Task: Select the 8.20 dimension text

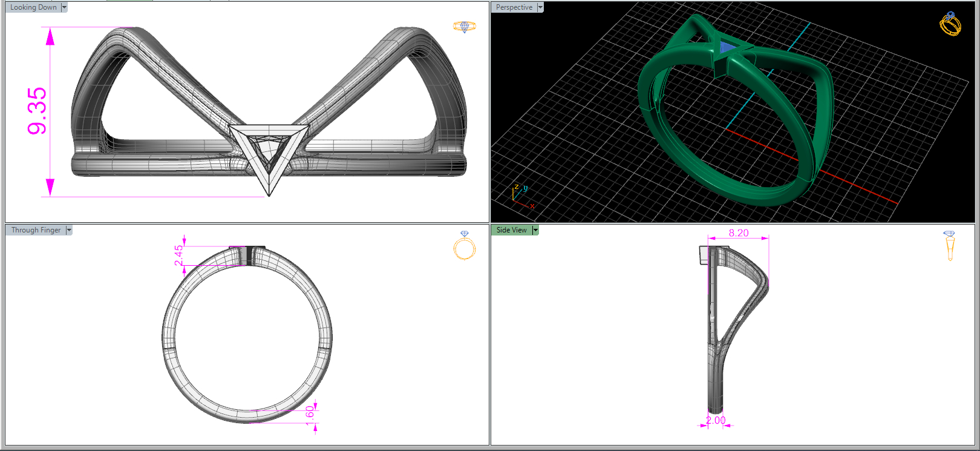Action: coord(739,233)
